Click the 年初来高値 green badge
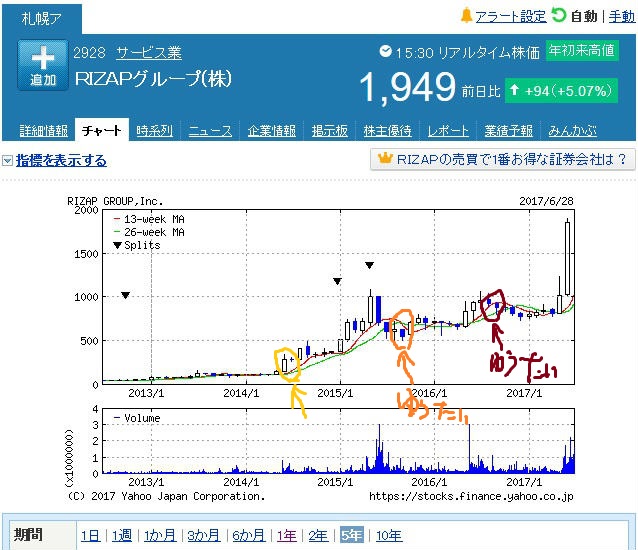Image resolution: width=638 pixels, height=550 pixels. click(582, 50)
